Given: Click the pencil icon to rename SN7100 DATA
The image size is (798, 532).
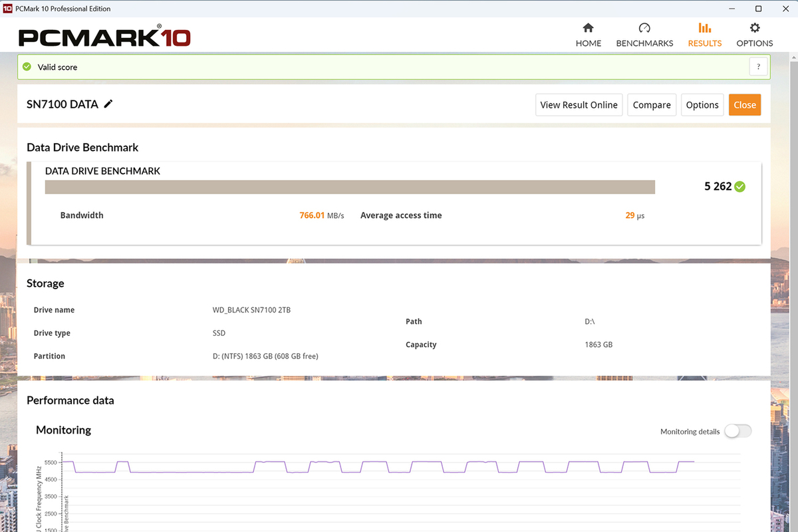Looking at the screenshot, I should coord(108,104).
